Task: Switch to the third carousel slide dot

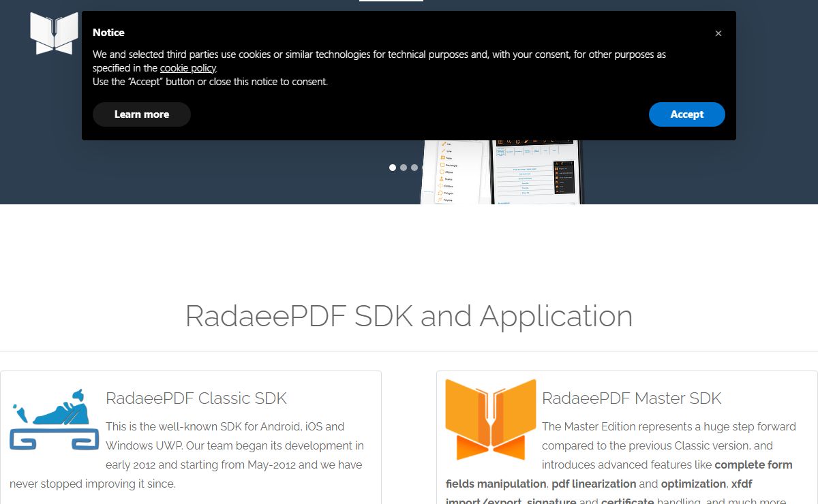Action: (414, 168)
